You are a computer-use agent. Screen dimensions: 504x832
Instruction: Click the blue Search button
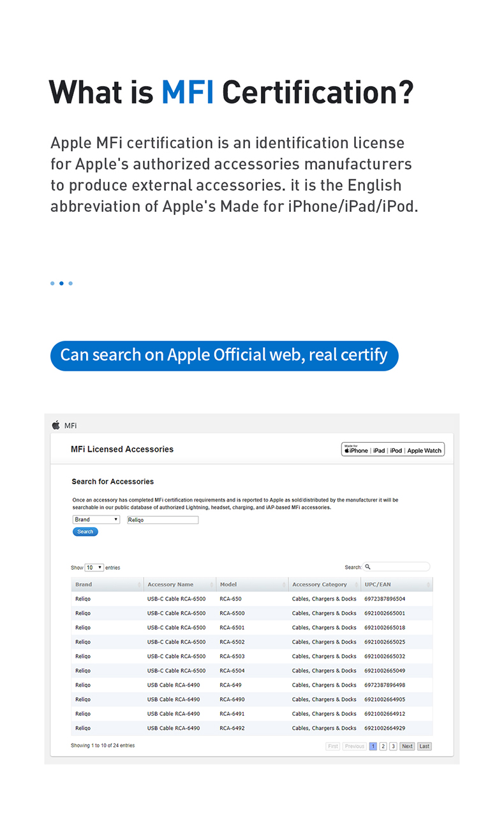[85, 531]
